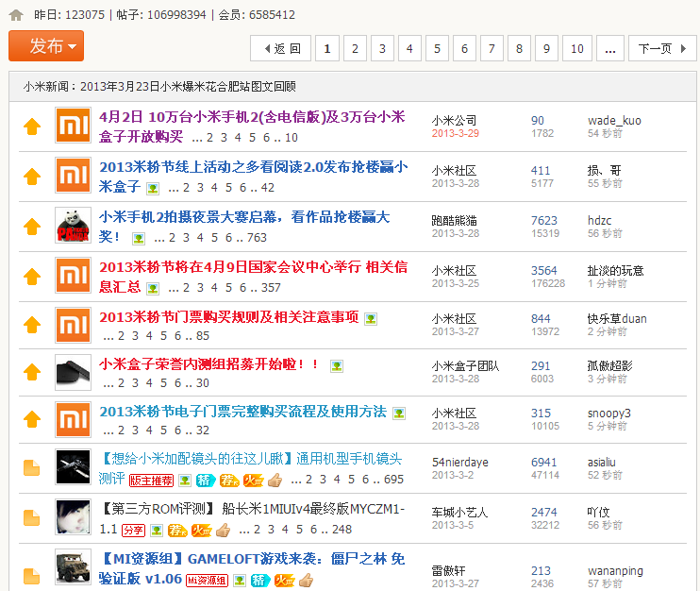Jump to page 763 of 夜景大赛 thread
Screen dimensions: 700x591
[x=257, y=238]
